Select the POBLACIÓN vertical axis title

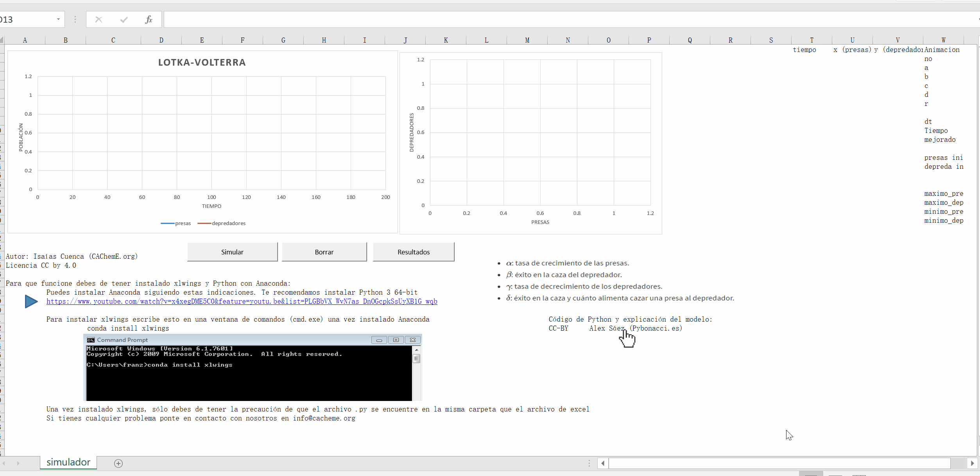coord(21,137)
